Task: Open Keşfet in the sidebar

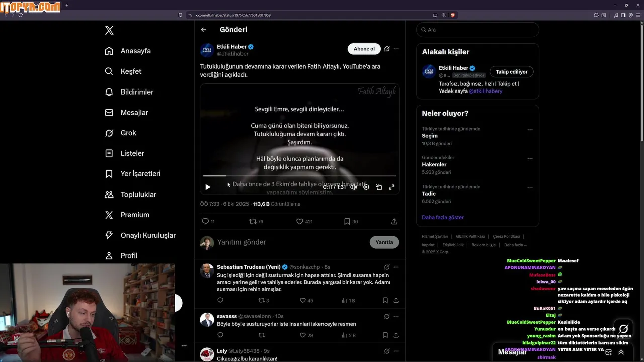Action: pyautogui.click(x=123, y=71)
